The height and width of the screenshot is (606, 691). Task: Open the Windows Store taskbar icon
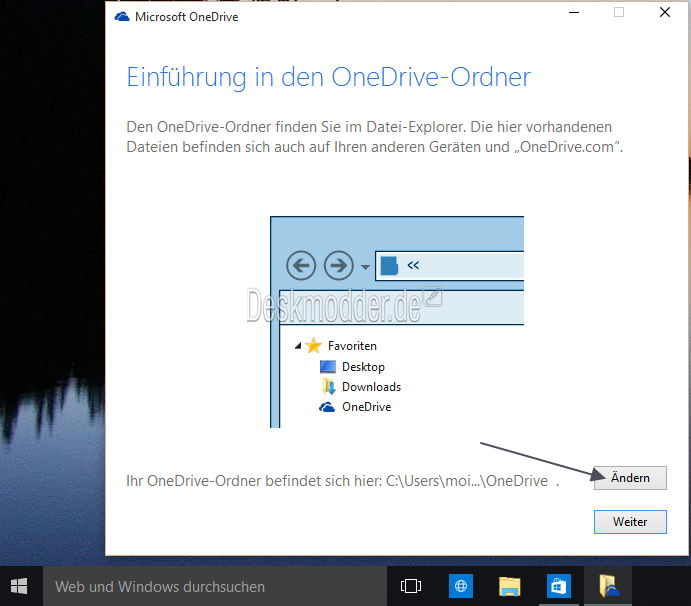(558, 586)
